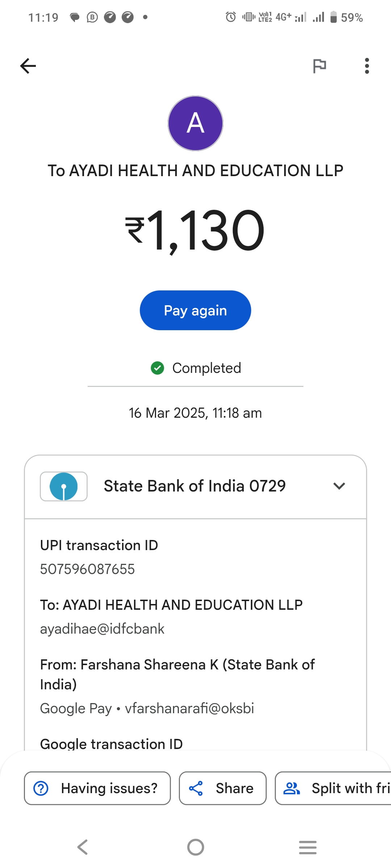Image resolution: width=391 pixels, height=868 pixels.
Task: Open the three-dot overflow menu
Action: click(367, 66)
